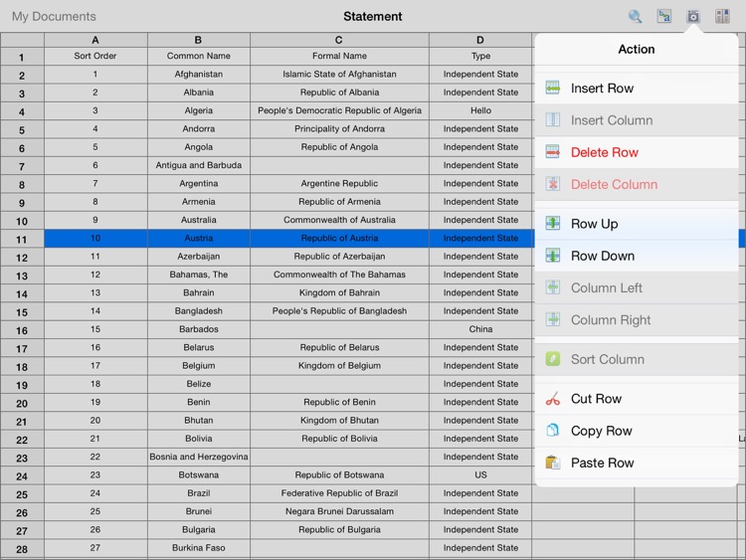Click the Insert Row icon
The height and width of the screenshot is (560, 746).
(x=553, y=88)
